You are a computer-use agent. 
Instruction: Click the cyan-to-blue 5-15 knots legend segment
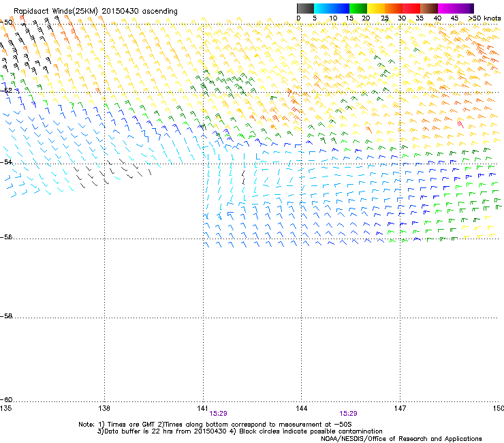332,8
